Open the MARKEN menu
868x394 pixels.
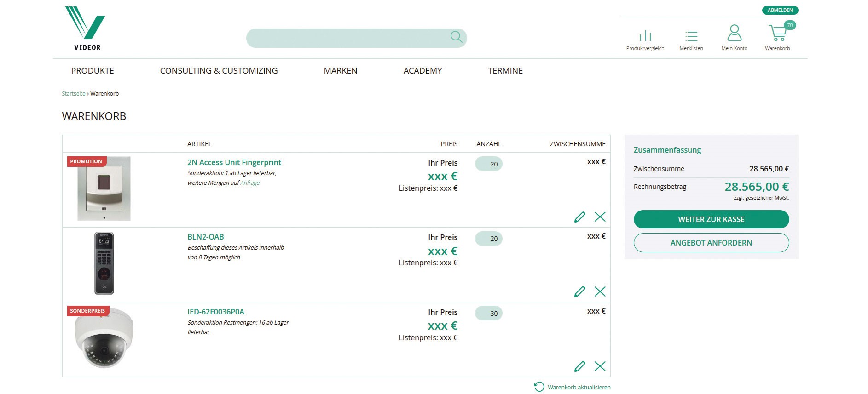pos(341,71)
